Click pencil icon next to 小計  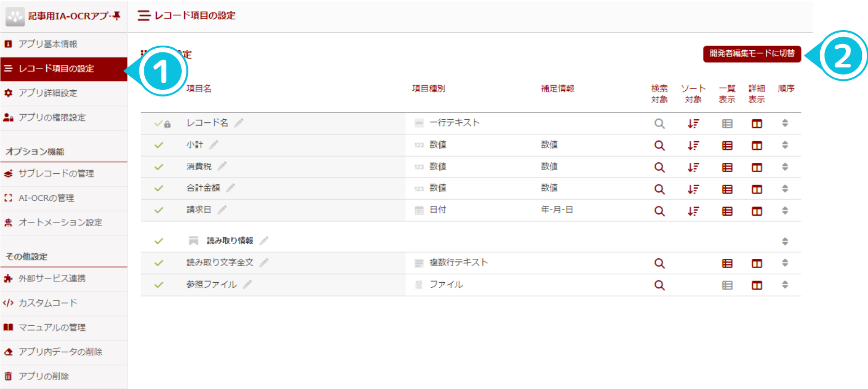[x=214, y=145]
